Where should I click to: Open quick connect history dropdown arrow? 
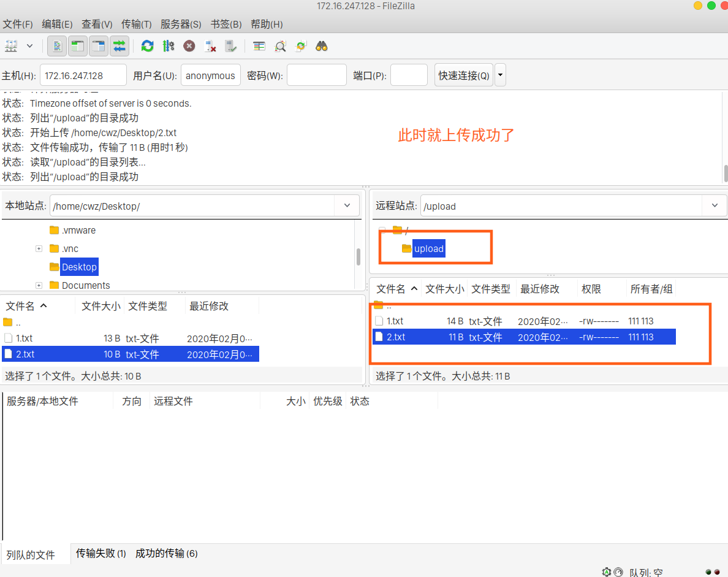(500, 75)
